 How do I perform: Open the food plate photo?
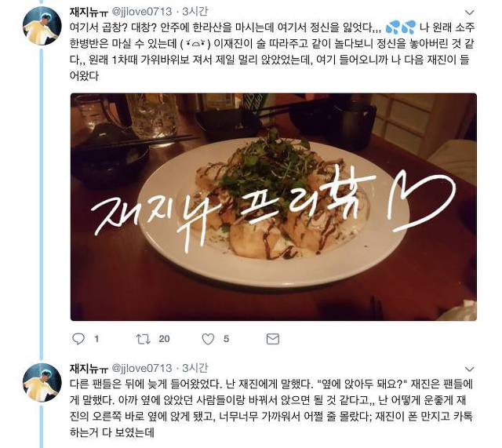click(x=274, y=207)
